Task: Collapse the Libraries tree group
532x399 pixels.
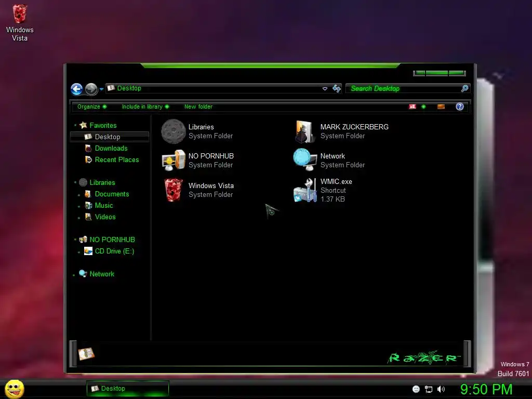Action: point(75,182)
